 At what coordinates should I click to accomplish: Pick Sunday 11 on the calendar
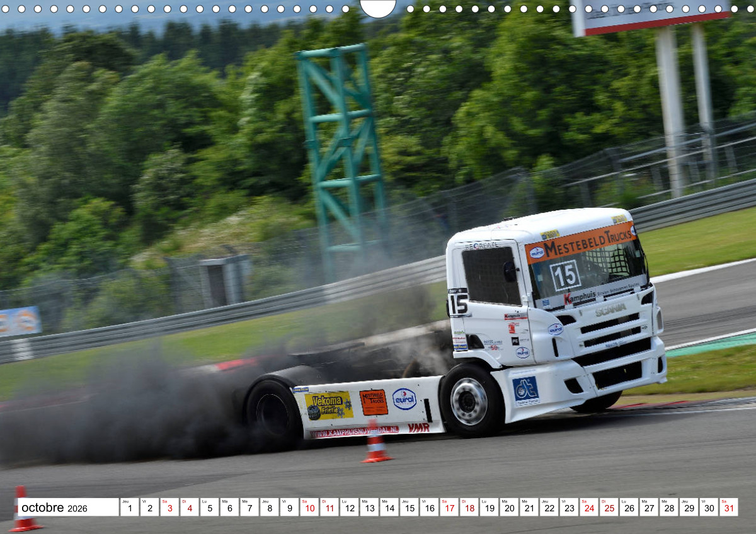329,508
